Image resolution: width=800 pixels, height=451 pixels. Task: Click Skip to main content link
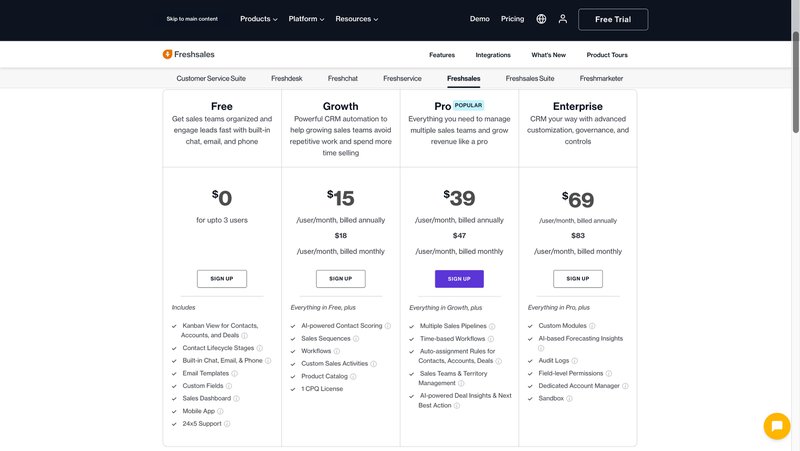tap(192, 19)
